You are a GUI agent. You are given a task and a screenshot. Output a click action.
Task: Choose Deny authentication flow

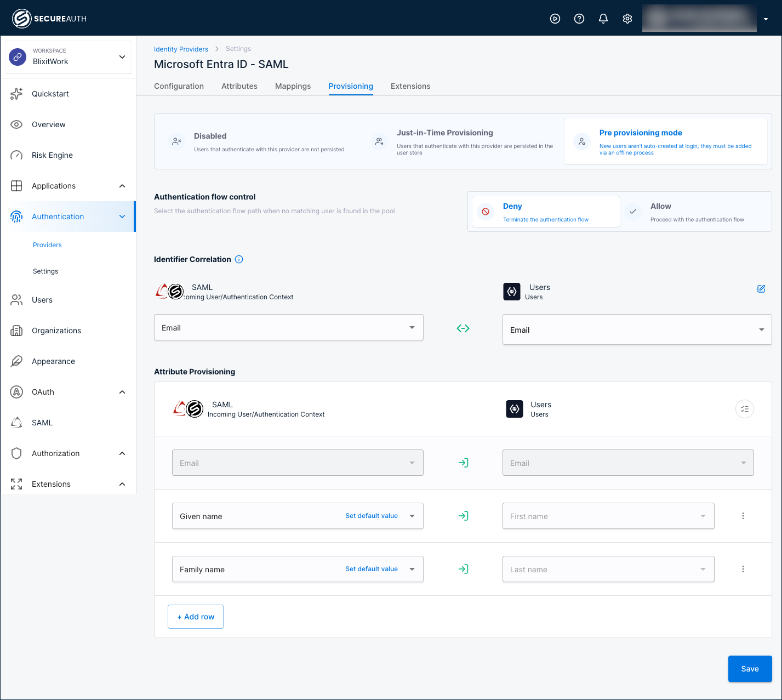pyautogui.click(x=546, y=212)
